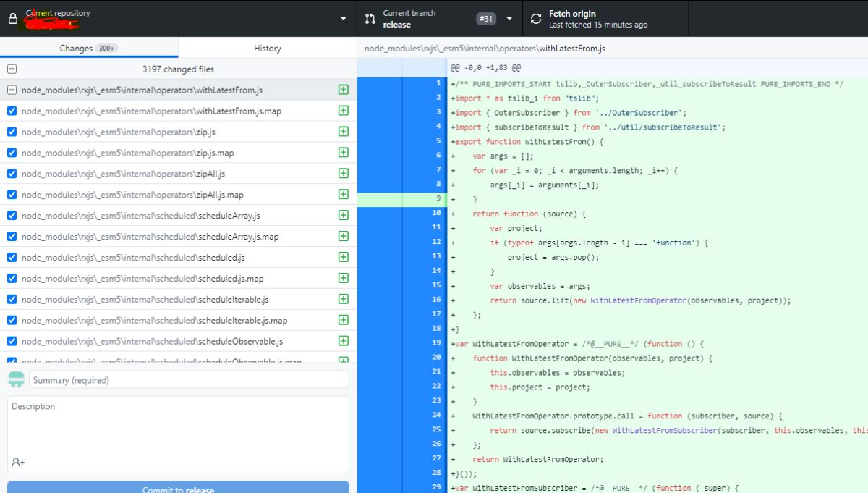Toggle the select-all checkbox for 3197 changed files

(x=12, y=69)
